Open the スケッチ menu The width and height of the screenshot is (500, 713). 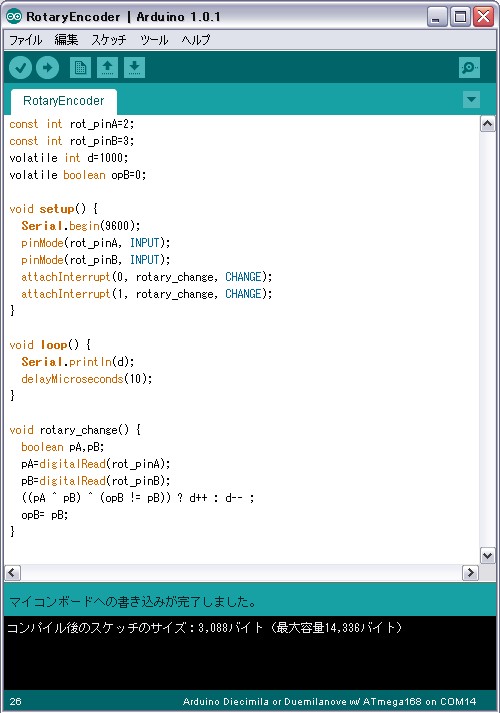tap(109, 40)
